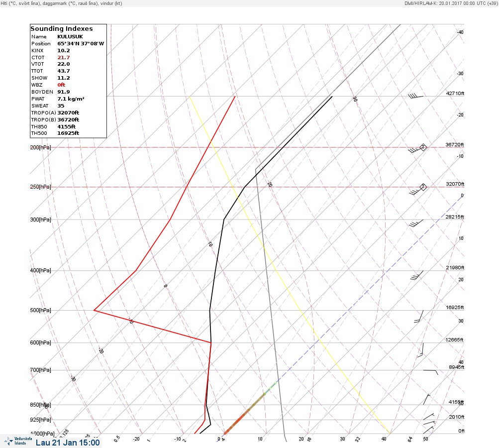The image size is (499, 448).
Task: Click the '36720ft' height label on the right axis
Action: [x=455, y=144]
